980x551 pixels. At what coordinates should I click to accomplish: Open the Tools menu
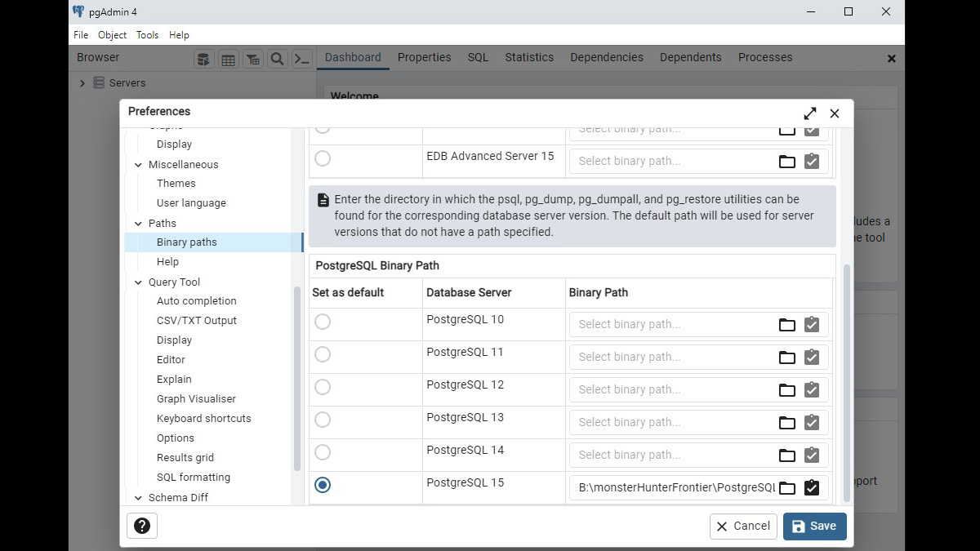tap(147, 35)
